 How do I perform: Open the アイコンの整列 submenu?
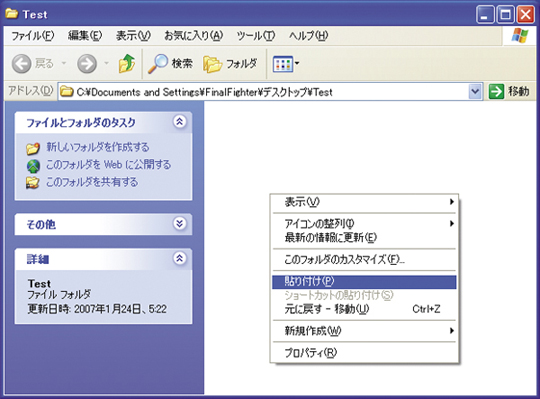364,223
